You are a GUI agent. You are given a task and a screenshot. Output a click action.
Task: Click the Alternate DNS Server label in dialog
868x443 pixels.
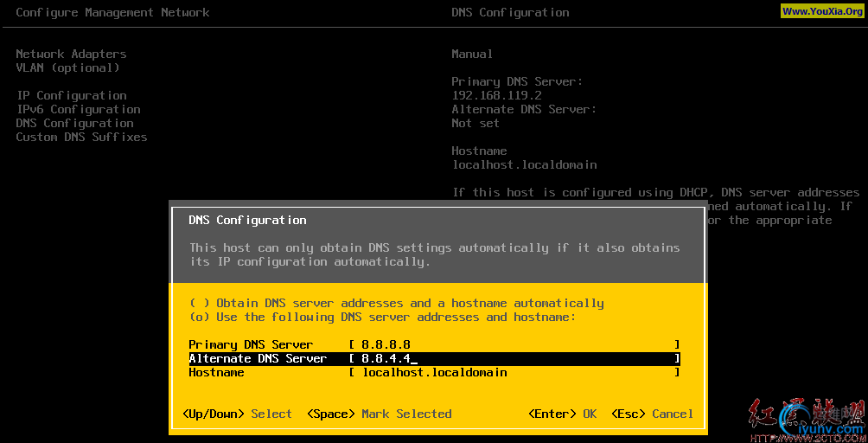[x=258, y=358]
